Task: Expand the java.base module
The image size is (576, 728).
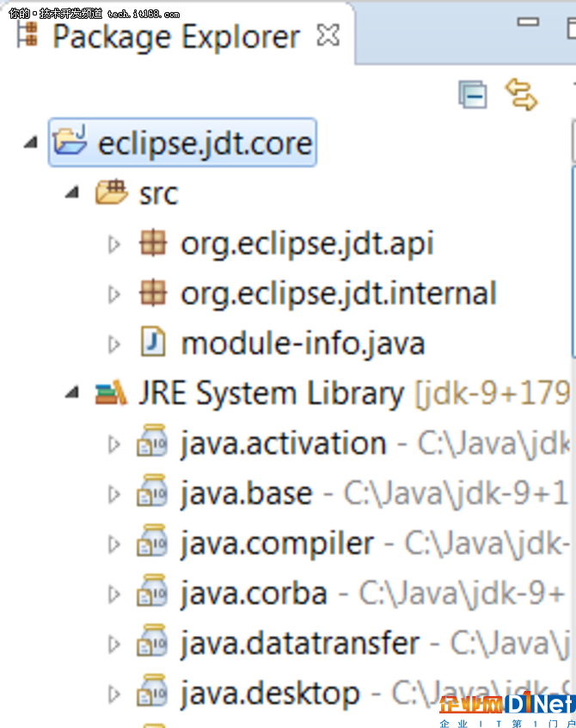Action: pos(113,494)
